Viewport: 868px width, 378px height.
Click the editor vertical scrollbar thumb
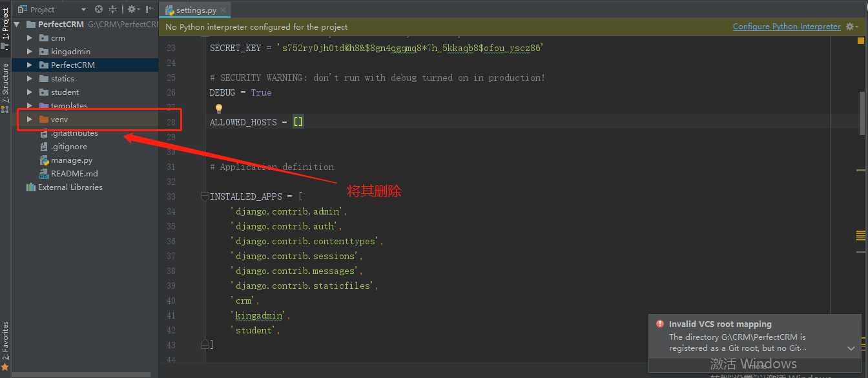861,113
